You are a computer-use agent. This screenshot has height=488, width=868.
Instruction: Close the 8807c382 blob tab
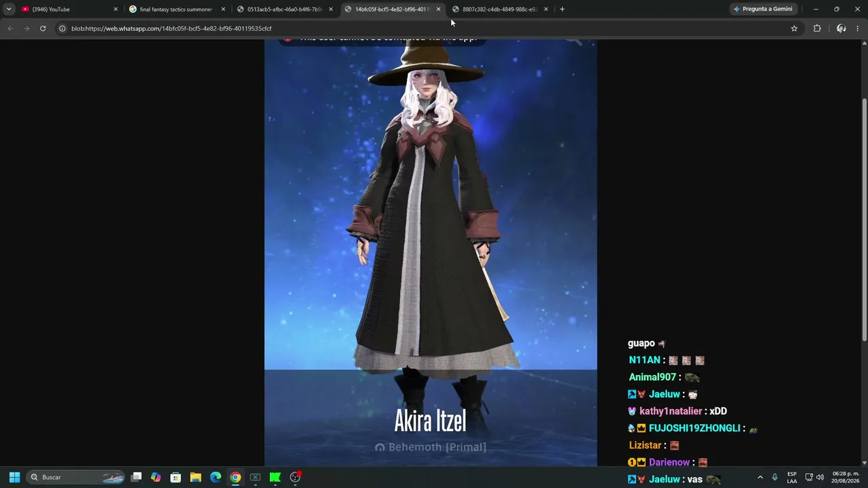(x=546, y=9)
